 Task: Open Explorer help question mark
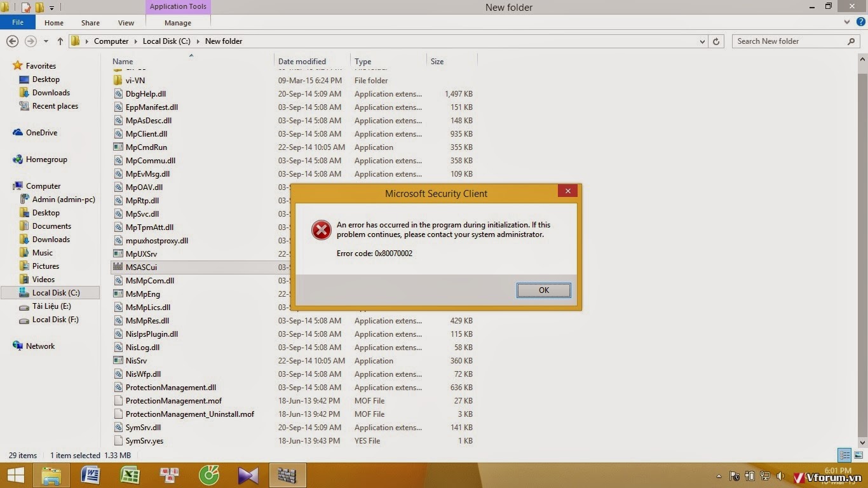(860, 22)
